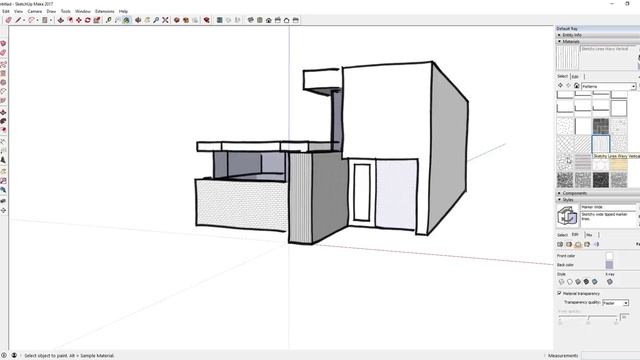
Task: Select the Paint Bucket tool
Action: 127,20
